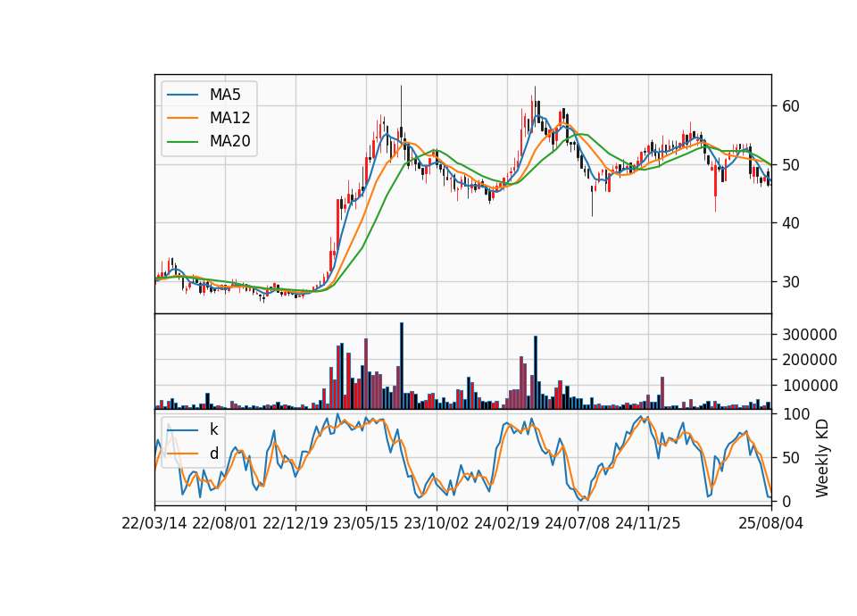Click the 22/03/14 date axis label
This screenshot has width=857, height=616.
click(154, 523)
